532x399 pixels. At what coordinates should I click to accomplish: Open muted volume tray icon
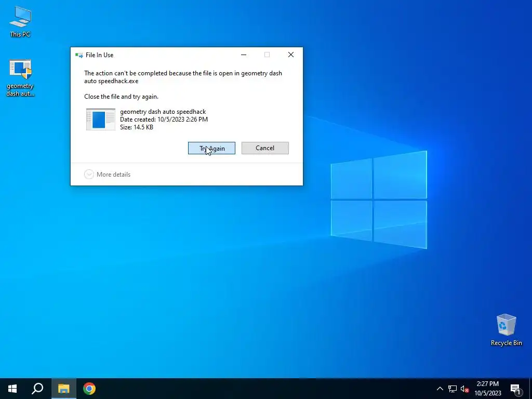(x=464, y=389)
